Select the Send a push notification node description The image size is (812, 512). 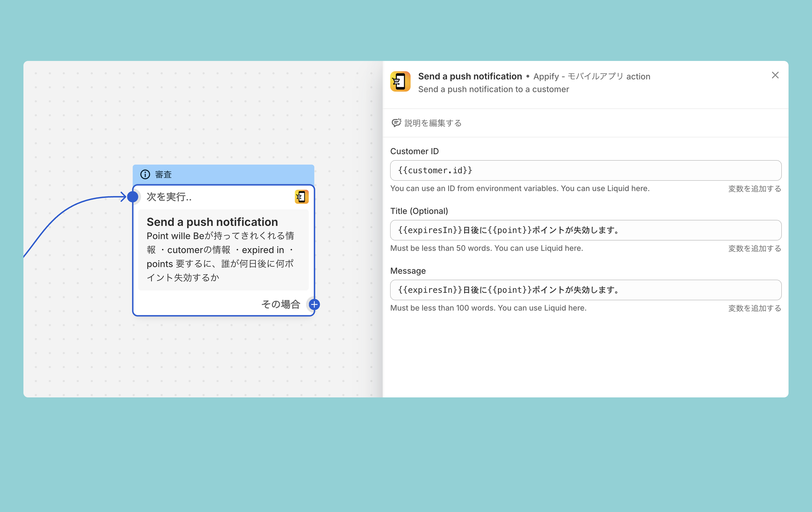click(x=220, y=257)
